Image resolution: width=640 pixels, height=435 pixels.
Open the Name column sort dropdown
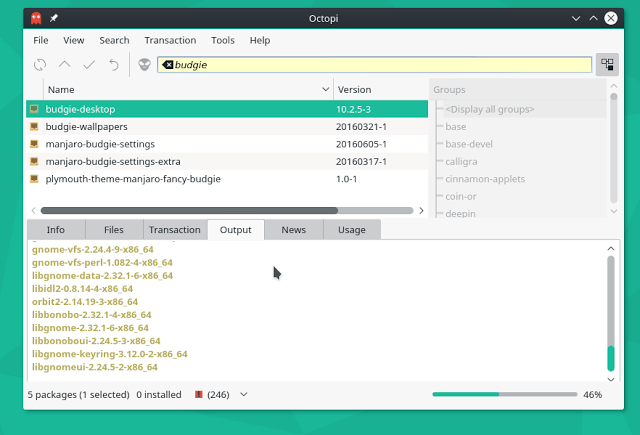(x=326, y=90)
